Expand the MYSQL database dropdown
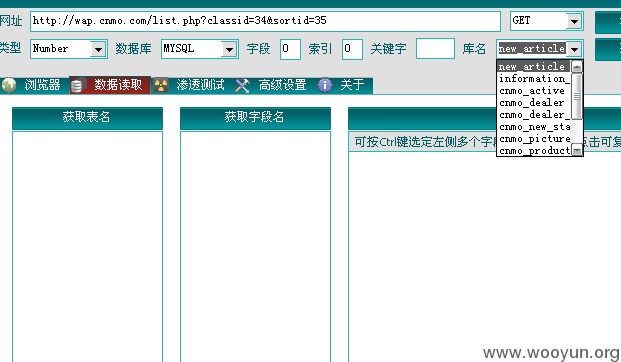 tap(229, 50)
